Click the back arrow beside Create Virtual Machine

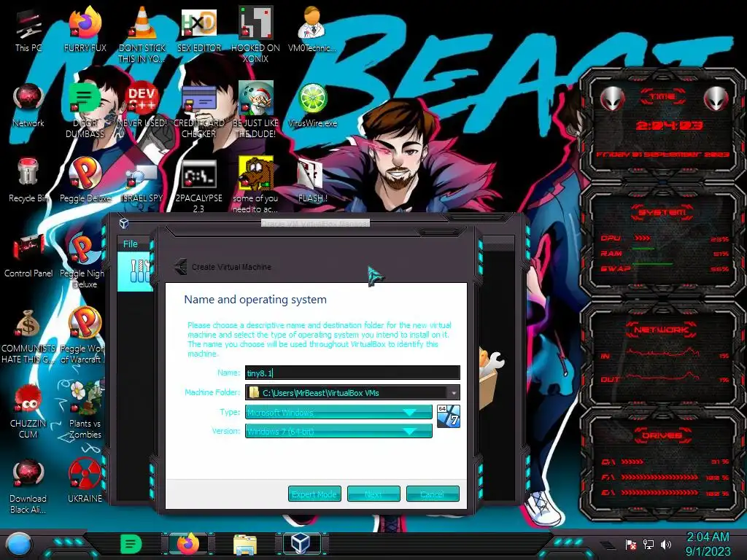[x=181, y=267]
